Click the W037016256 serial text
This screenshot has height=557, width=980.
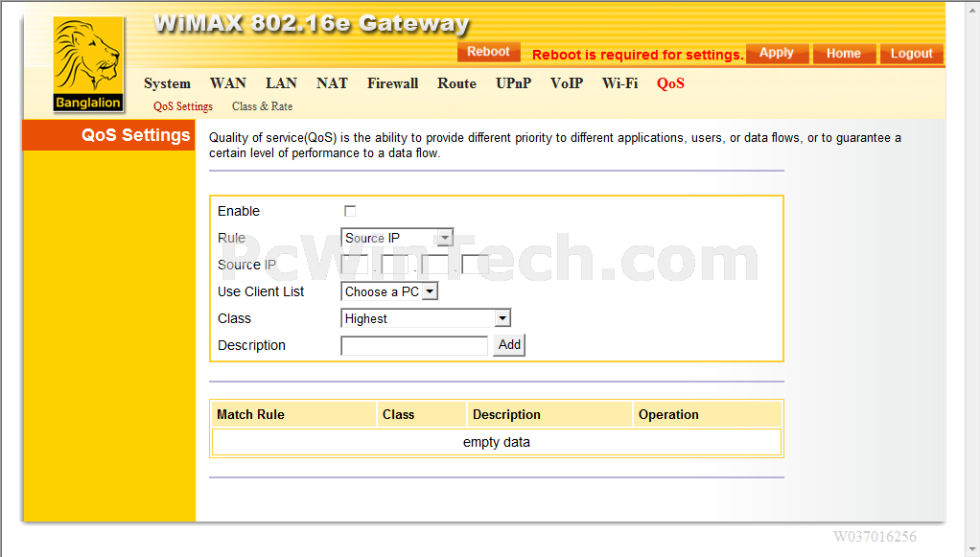[875, 536]
